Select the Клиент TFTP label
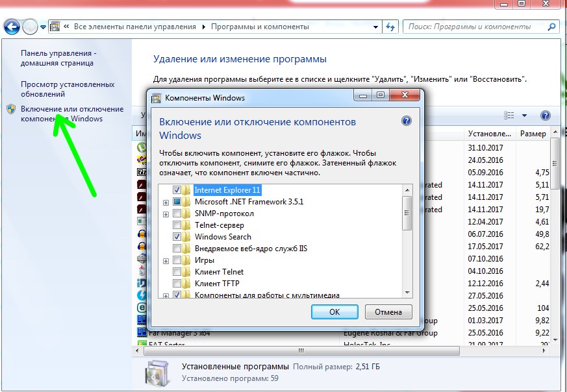The height and width of the screenshot is (392, 567). [x=217, y=283]
